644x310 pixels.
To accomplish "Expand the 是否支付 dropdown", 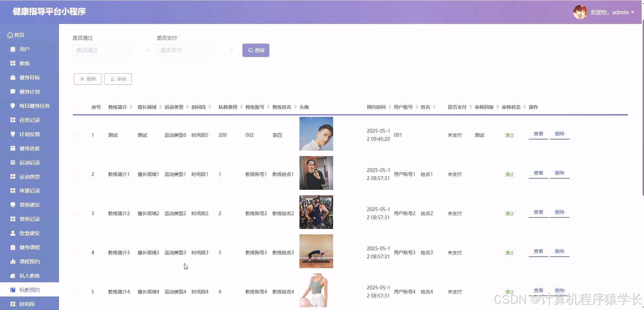I will tap(185, 50).
